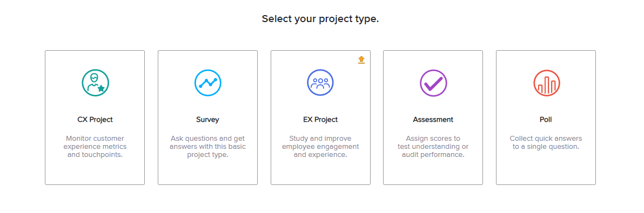Pick the Assessment title label
Screen dimensions: 644x213
pyautogui.click(x=433, y=120)
